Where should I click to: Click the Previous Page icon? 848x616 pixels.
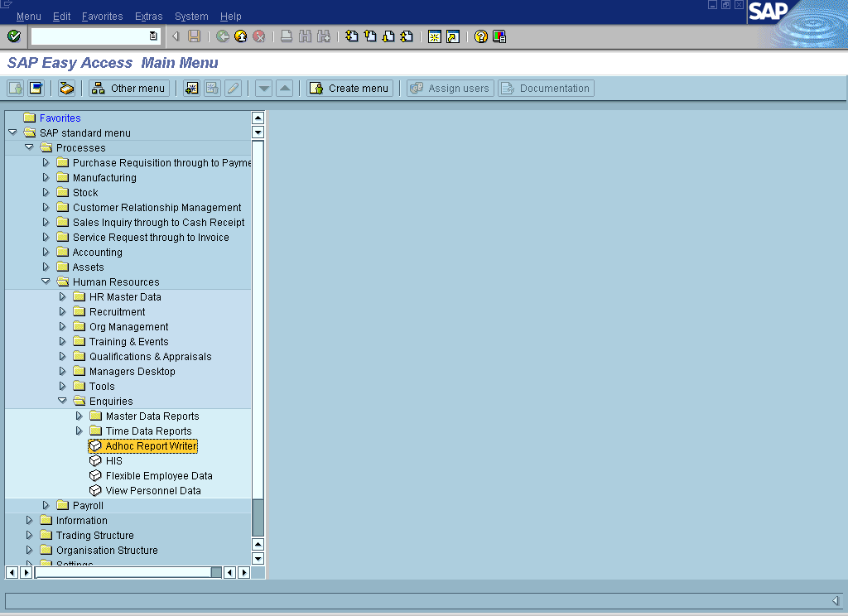(370, 36)
